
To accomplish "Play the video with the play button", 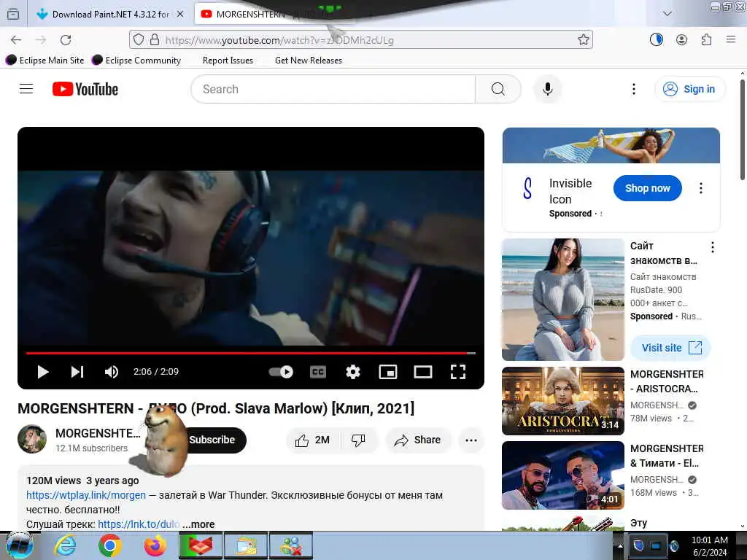I will pos(43,372).
